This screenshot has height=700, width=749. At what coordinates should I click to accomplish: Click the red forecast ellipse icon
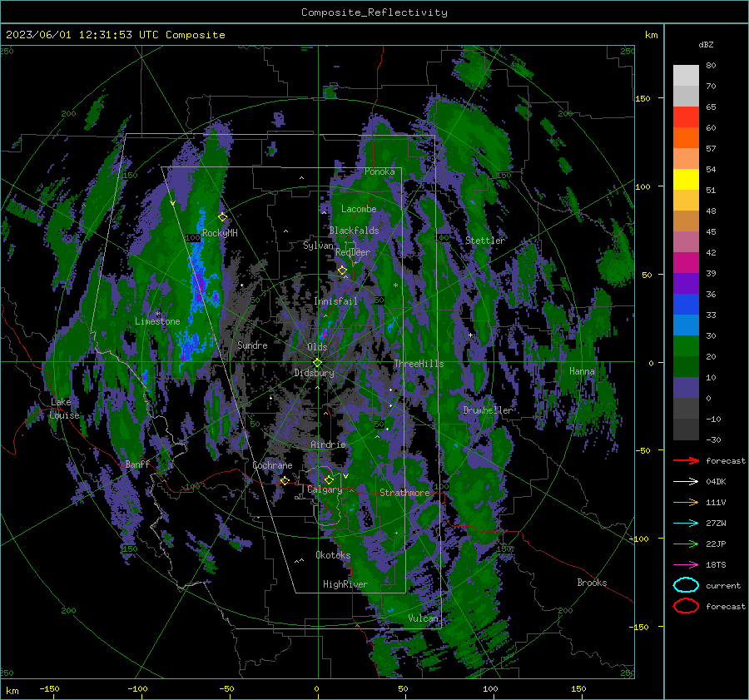(x=686, y=606)
